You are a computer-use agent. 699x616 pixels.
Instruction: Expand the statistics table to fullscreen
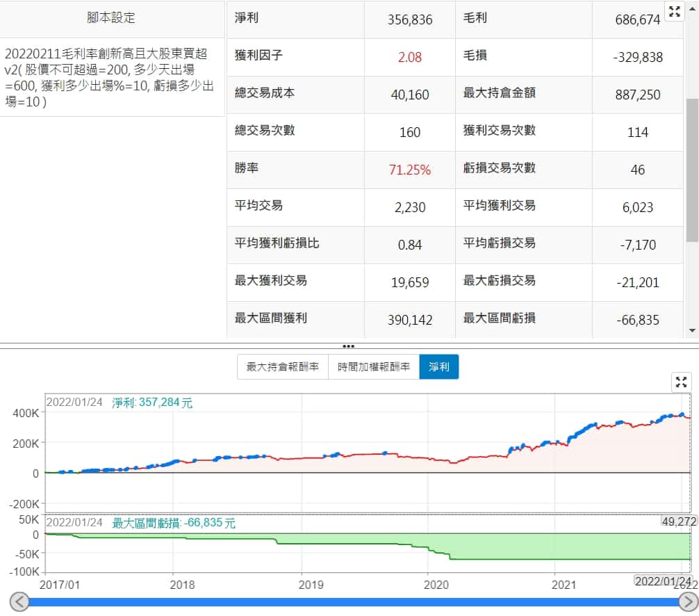[675, 11]
